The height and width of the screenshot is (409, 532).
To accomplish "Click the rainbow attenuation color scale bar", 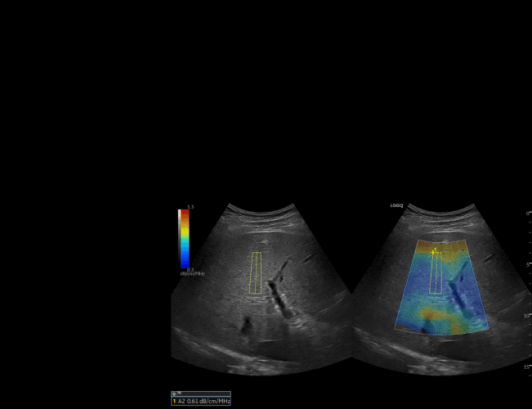I will pos(186,238).
